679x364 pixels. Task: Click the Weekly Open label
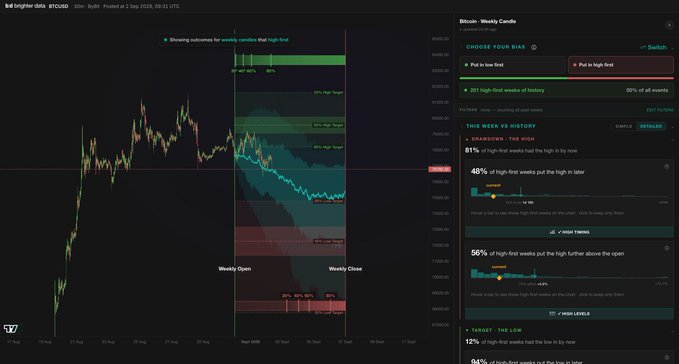click(x=235, y=269)
